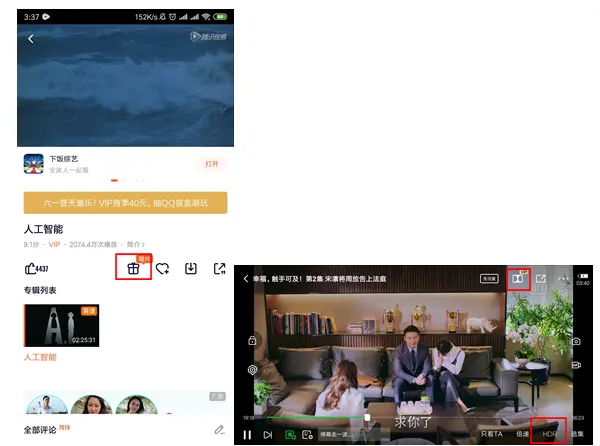The image size is (600, 446).
Task: Tap the 打开 button beside 下饭综艺
Action: coord(212,164)
